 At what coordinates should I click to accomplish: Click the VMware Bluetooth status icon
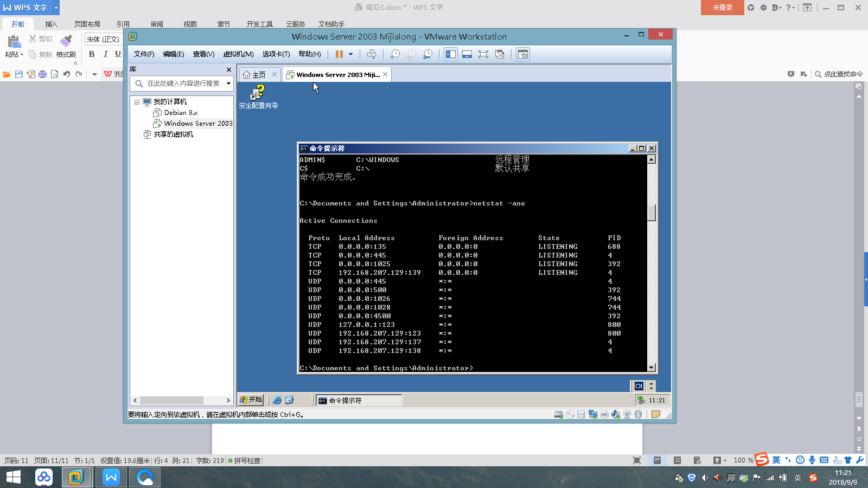[639, 414]
